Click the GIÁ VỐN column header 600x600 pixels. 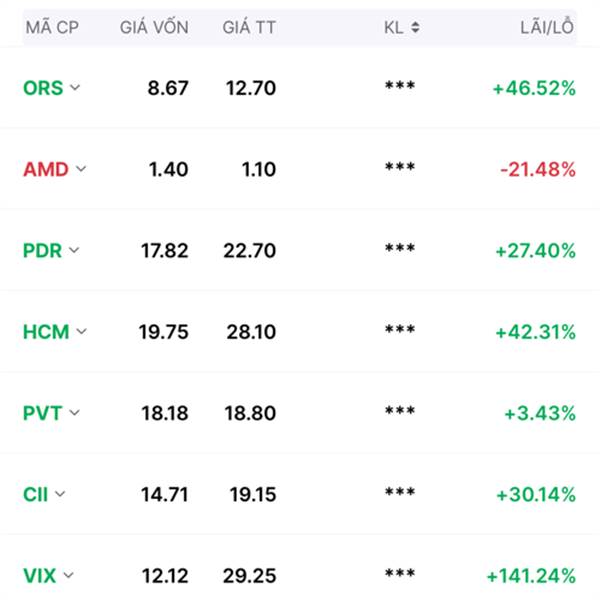154,27
